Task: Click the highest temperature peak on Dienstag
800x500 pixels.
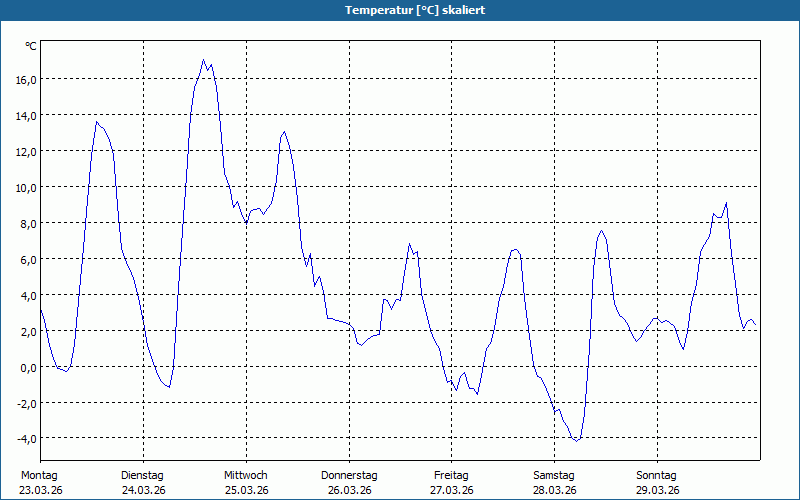Action: (x=203, y=60)
